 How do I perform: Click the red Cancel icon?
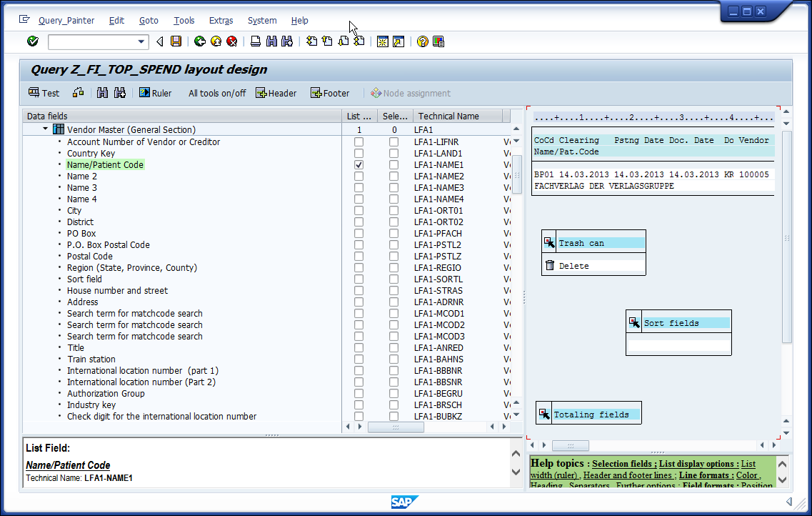click(232, 41)
